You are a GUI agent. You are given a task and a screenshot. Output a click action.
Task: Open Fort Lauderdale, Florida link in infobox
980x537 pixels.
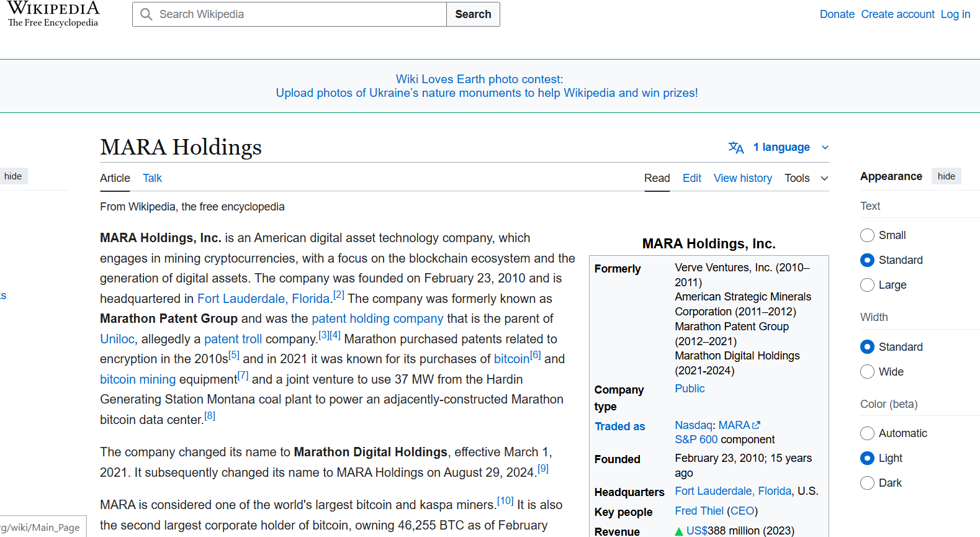coord(734,491)
